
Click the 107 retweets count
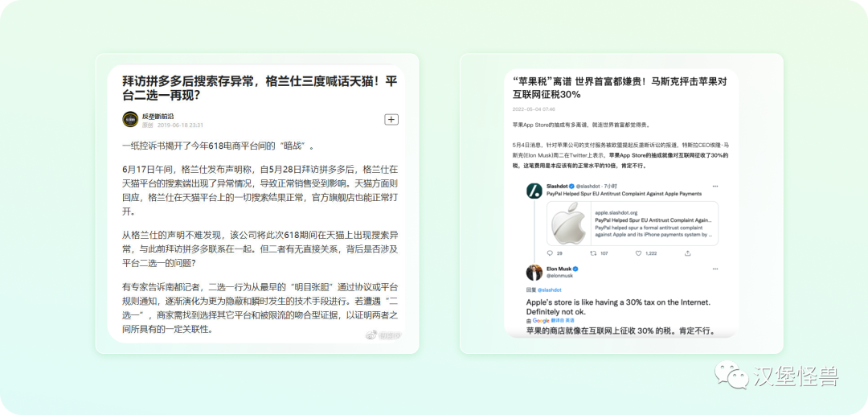coord(604,253)
